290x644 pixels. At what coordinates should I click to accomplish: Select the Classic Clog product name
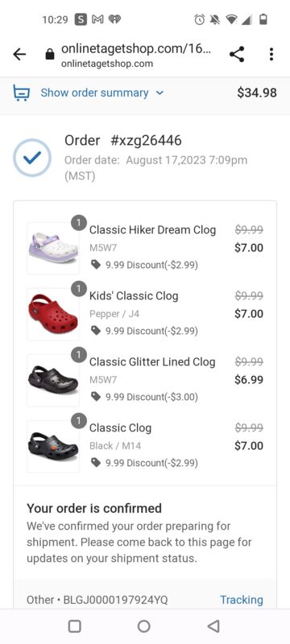click(x=120, y=428)
